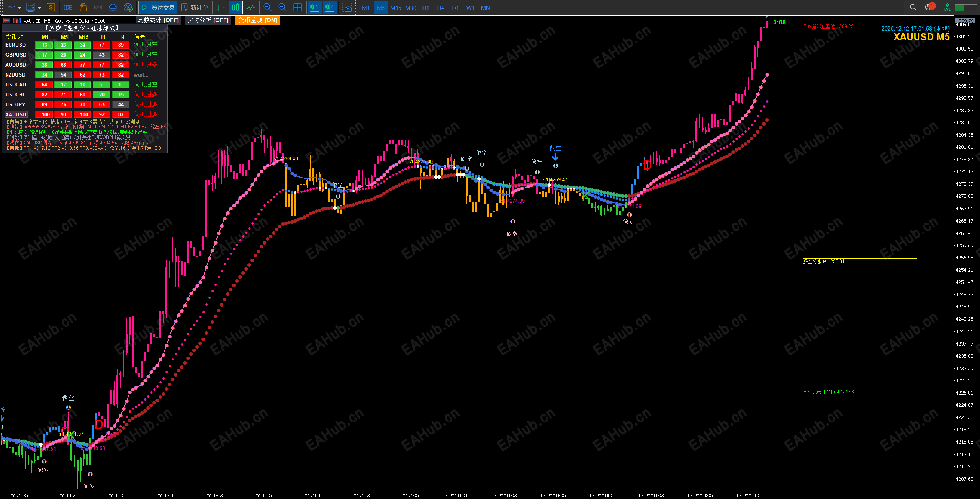980x499 pixels.
Task: Select the H1 timeframe tab
Action: [425, 8]
